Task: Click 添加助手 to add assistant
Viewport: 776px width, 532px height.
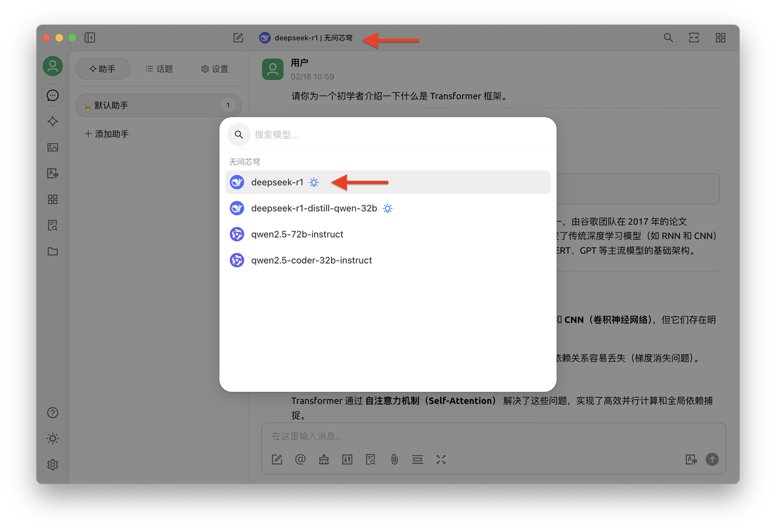Action: pyautogui.click(x=107, y=134)
